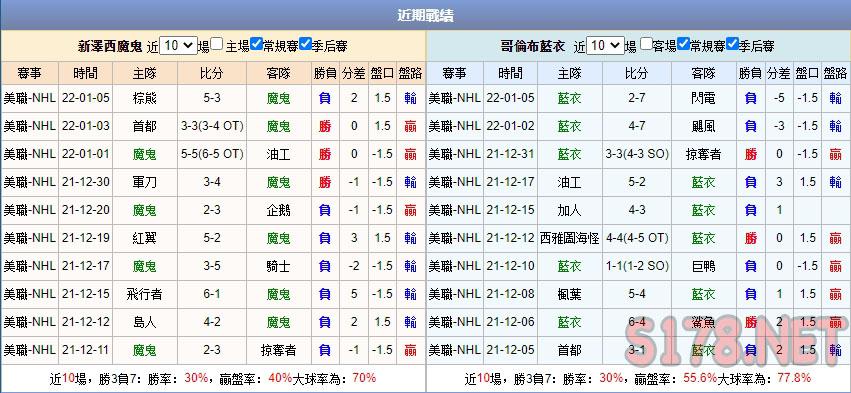Select the 盤口 column header in Blue Jackets table
The image size is (851, 393).
[x=807, y=73]
